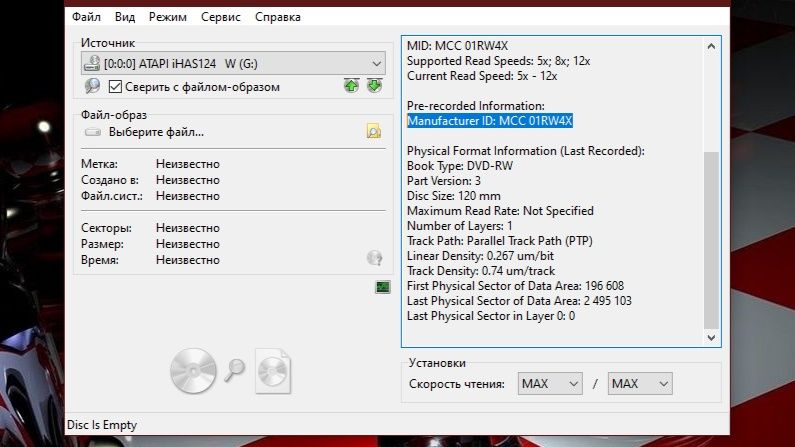Click 'Pre-recorded Information:' heading
The width and height of the screenshot is (795, 447).
pos(476,106)
